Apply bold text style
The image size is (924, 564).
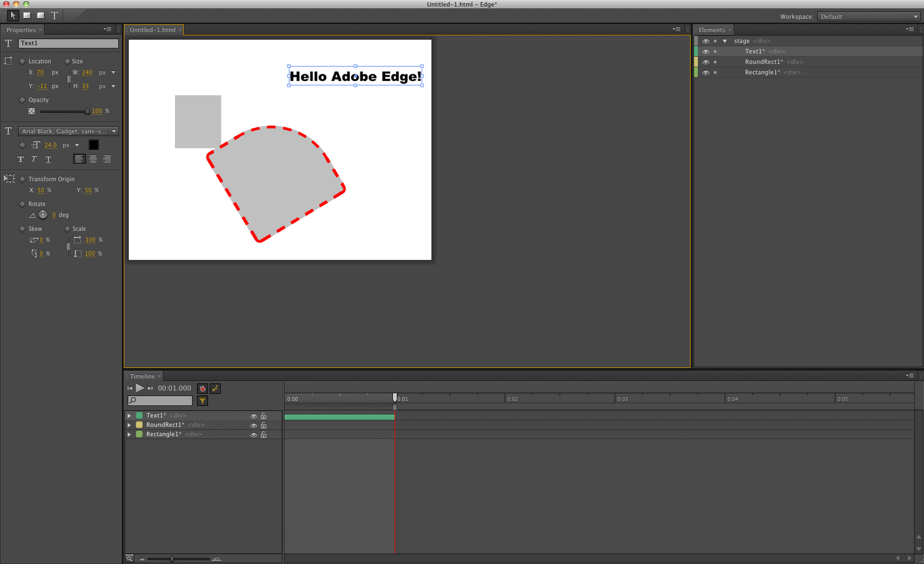(x=21, y=159)
